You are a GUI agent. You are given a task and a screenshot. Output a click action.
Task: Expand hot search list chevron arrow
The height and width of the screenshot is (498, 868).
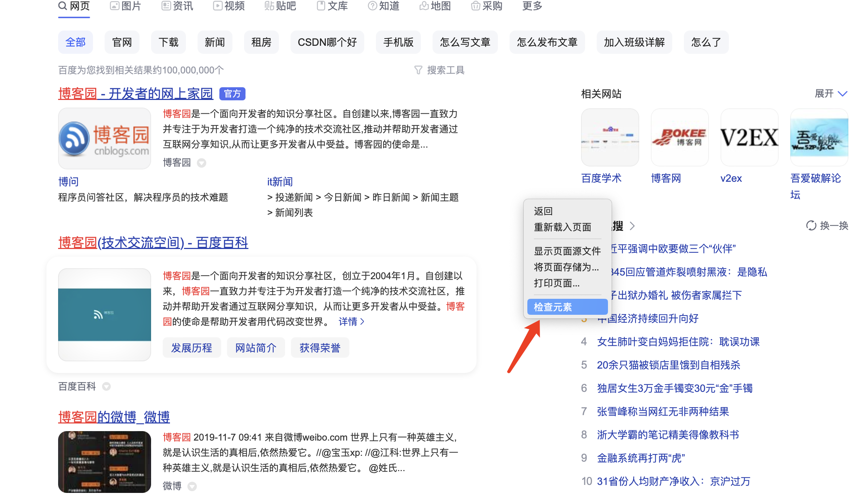pyautogui.click(x=632, y=226)
